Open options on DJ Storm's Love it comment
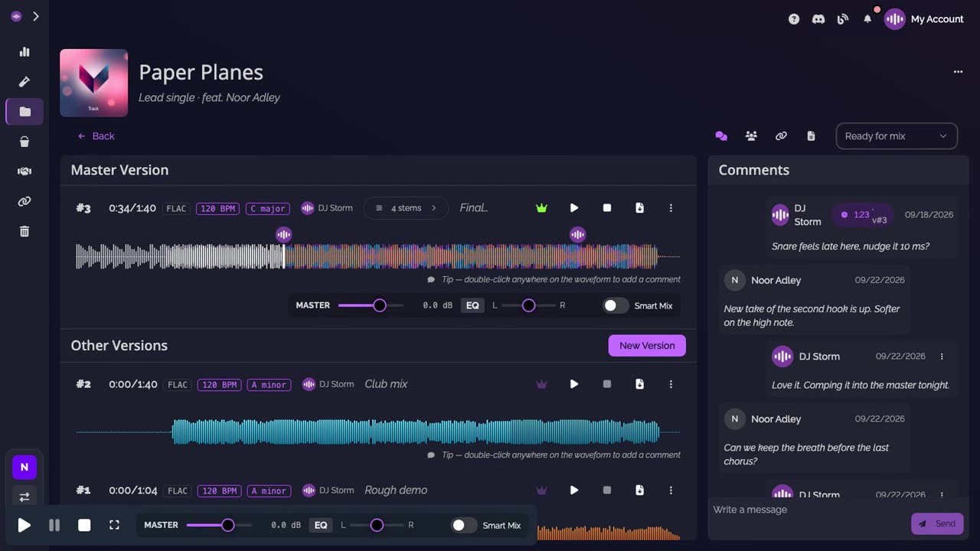980x551 pixels. pos(942,357)
